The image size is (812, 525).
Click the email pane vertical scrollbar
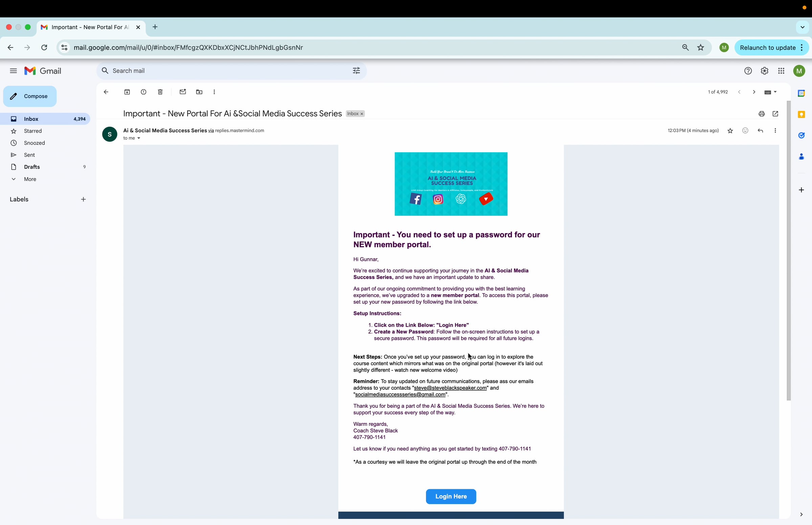point(789,250)
